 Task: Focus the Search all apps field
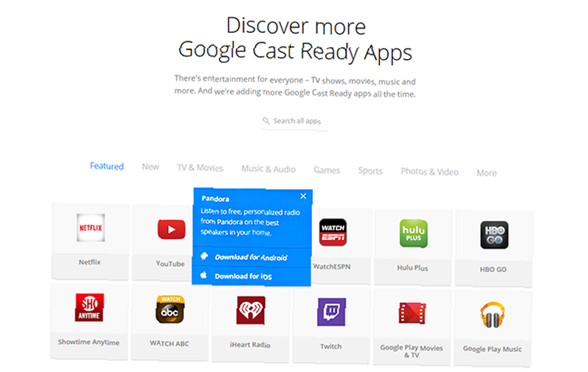pos(294,122)
